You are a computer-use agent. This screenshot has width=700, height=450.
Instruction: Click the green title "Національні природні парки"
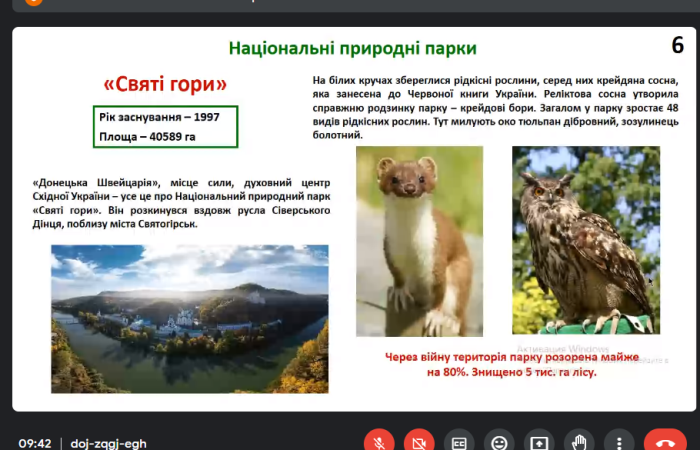352,48
